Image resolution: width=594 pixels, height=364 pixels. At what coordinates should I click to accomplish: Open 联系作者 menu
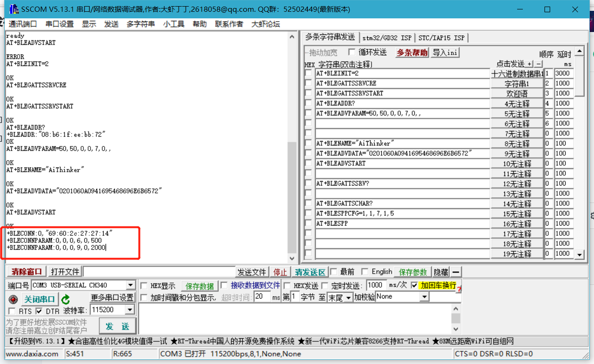click(229, 24)
